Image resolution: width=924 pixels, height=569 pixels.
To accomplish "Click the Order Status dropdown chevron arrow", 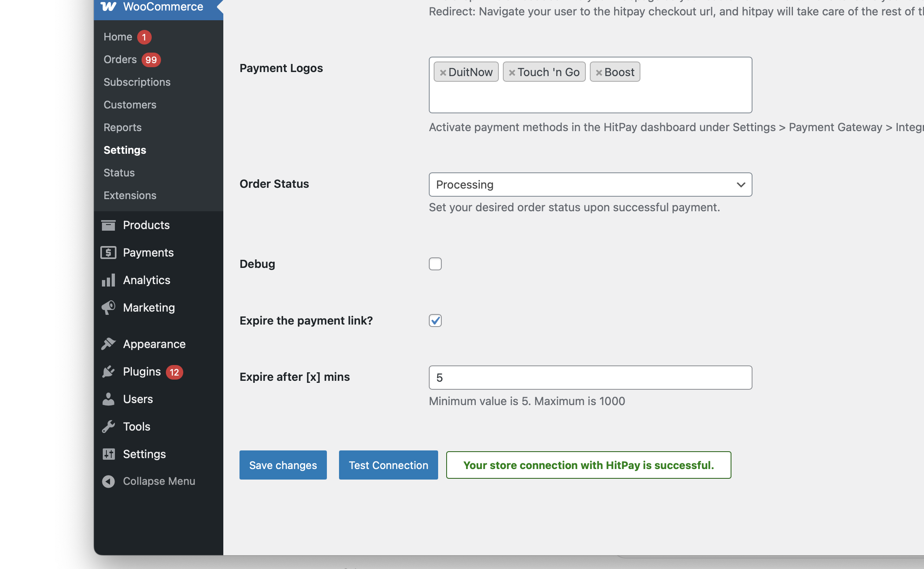I will [x=741, y=185].
